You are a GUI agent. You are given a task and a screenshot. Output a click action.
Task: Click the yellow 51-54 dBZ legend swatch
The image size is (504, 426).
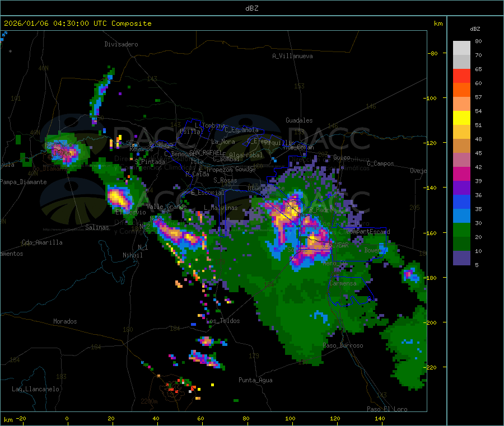pos(461,118)
